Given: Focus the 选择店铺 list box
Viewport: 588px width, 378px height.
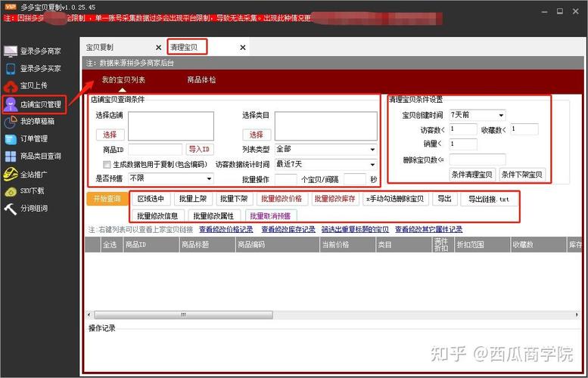Looking at the screenshot, I should click(171, 126).
